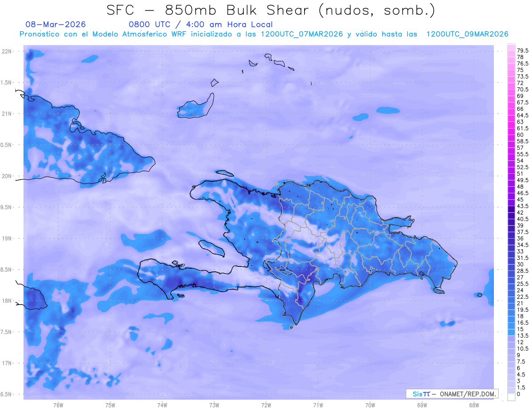Screen dimensions: 532x411
Task: Click the "73W" longitude label
Action: pos(214,405)
